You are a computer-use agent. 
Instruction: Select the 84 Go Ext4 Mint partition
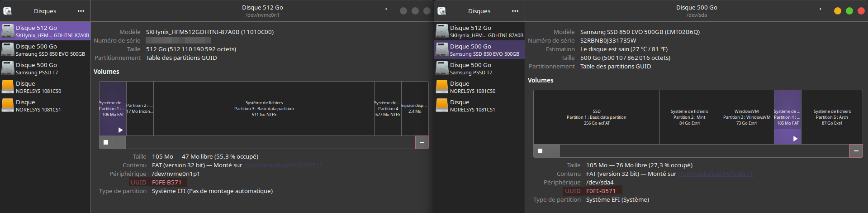(689, 117)
